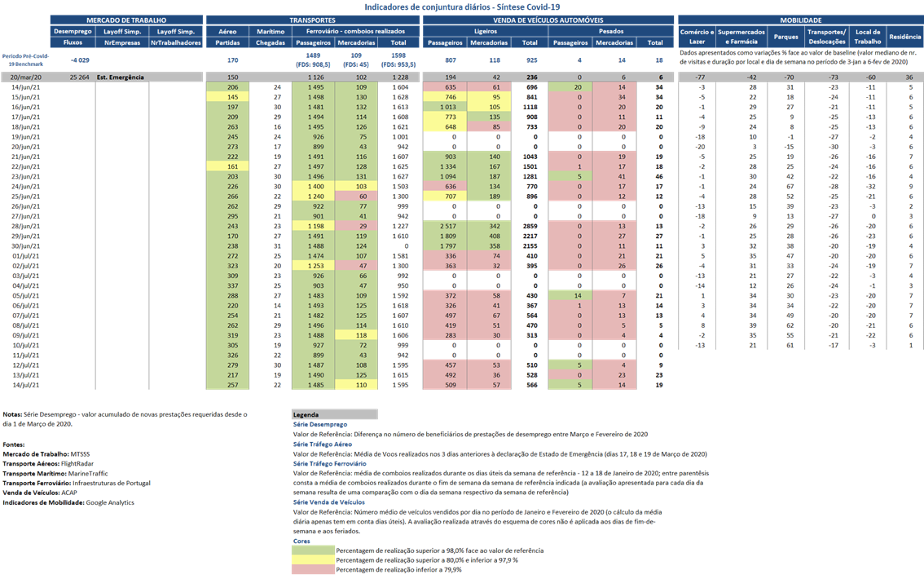
Task: Select the Residência column header
Action: pos(904,37)
